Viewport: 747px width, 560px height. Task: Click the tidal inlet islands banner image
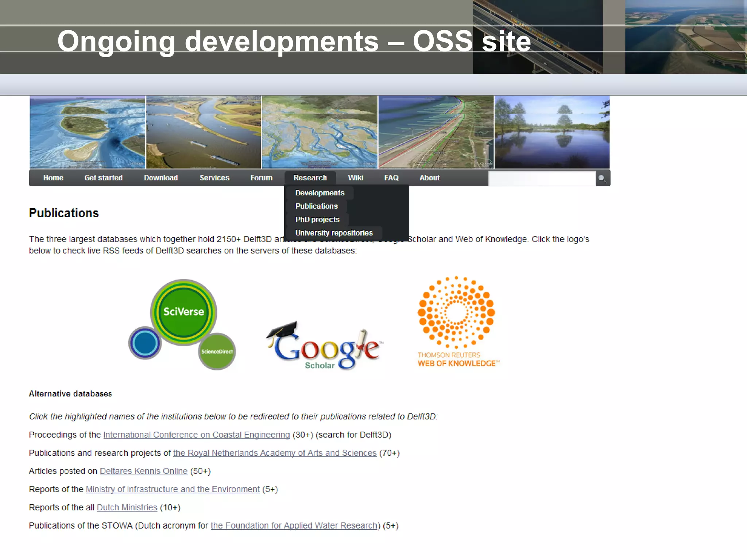[x=88, y=132]
